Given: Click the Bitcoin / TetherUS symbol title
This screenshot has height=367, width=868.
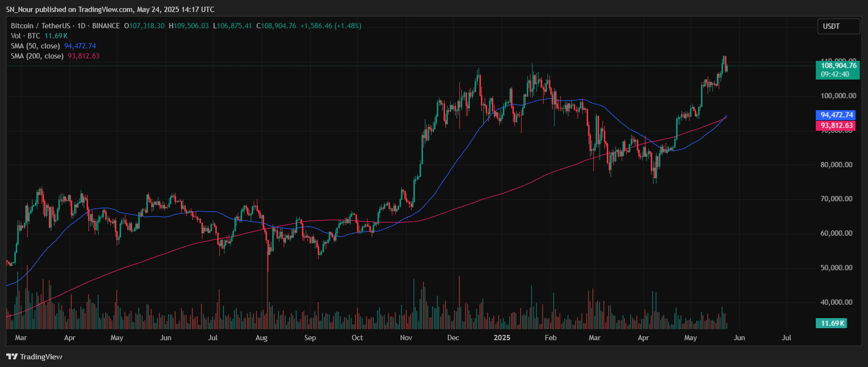Looking at the screenshot, I should pyautogui.click(x=40, y=26).
